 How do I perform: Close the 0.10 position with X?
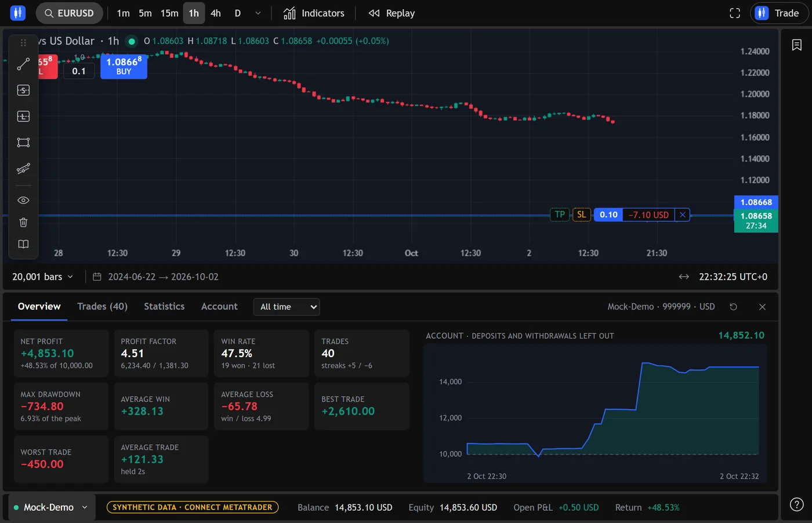(683, 215)
